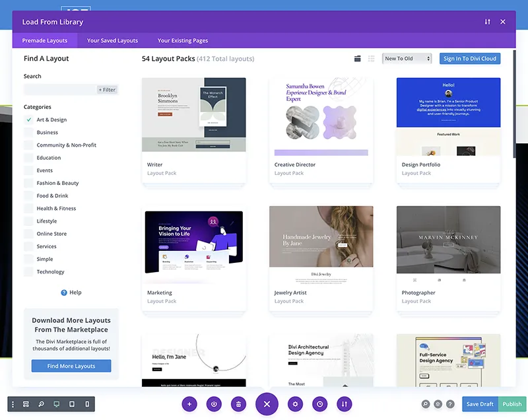
Task: Click Find More Layouts button
Action: [x=71, y=366]
